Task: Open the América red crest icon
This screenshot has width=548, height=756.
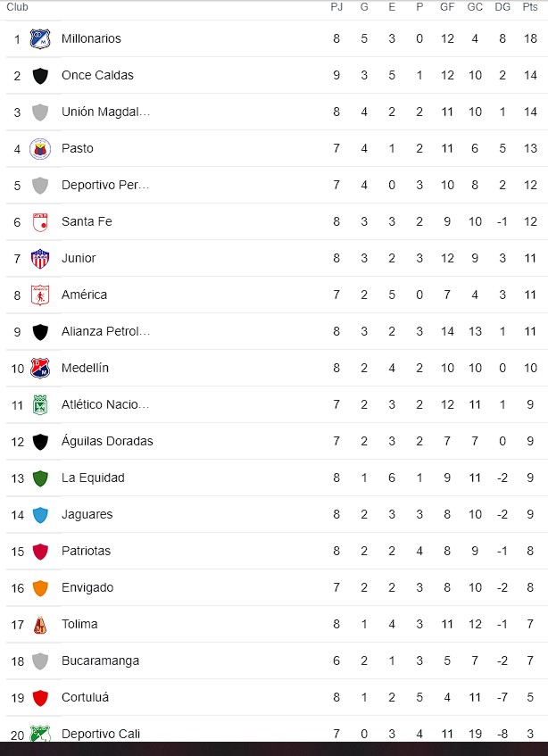Action: pyautogui.click(x=40, y=295)
